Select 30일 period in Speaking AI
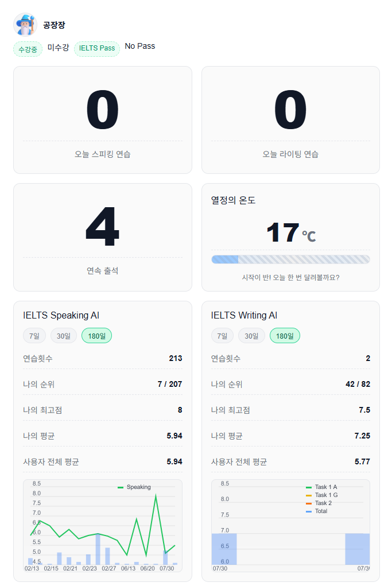392x586 pixels. click(x=64, y=336)
